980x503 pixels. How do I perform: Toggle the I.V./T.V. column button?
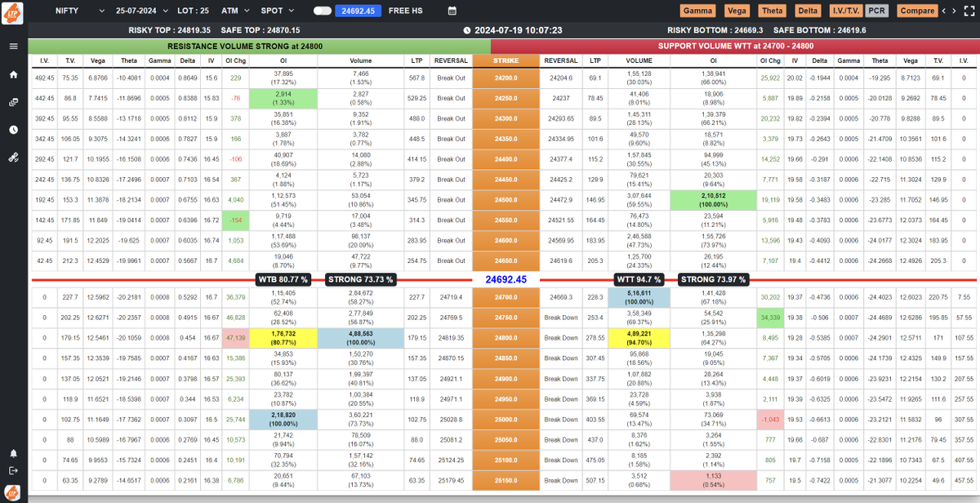click(x=844, y=11)
